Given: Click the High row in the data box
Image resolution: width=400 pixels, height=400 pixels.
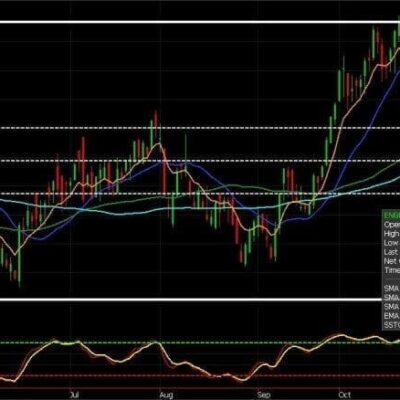Looking at the screenshot, I should pyautogui.click(x=391, y=234).
